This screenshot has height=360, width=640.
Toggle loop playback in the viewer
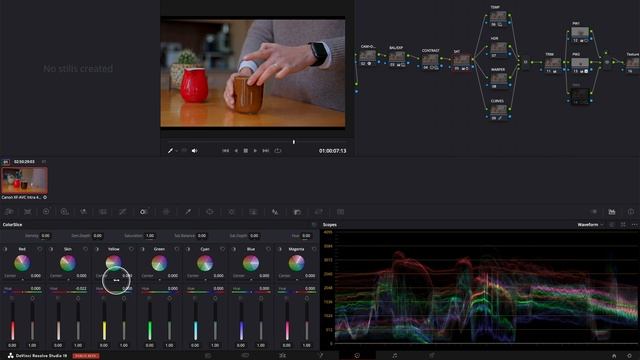click(x=278, y=151)
